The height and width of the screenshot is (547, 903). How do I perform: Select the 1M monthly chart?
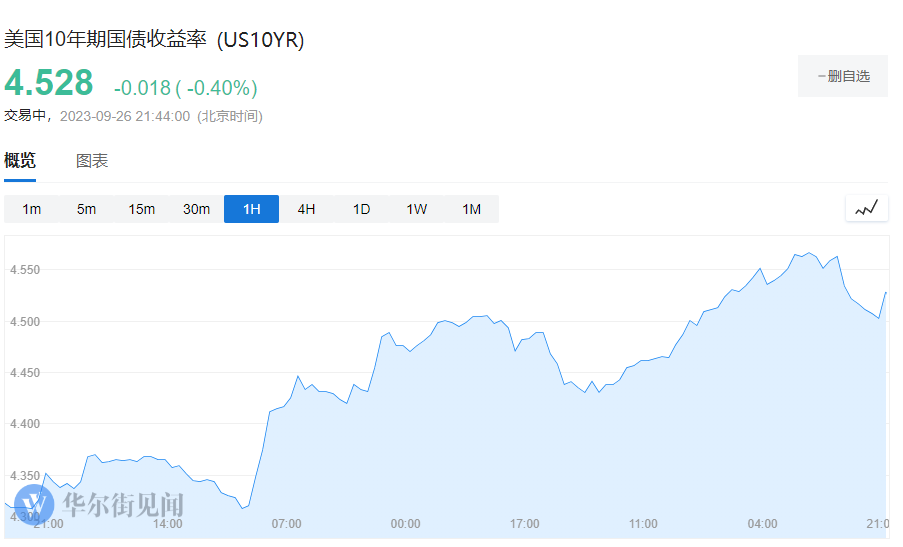(x=471, y=209)
